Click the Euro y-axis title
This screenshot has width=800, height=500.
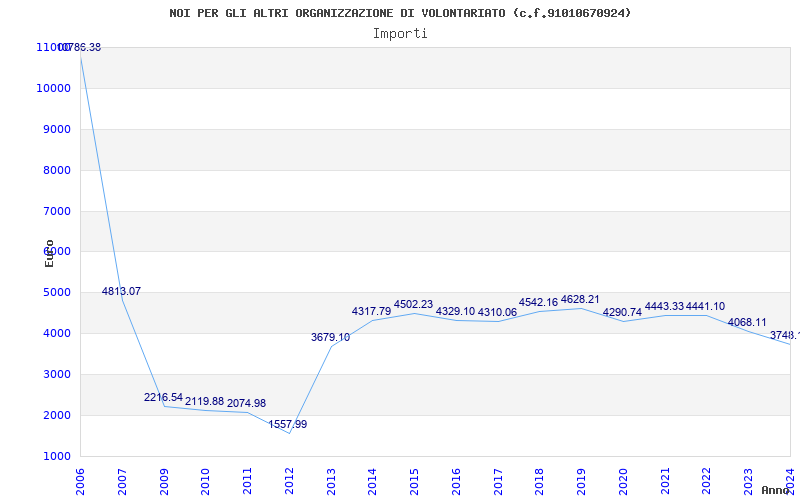click(49, 253)
